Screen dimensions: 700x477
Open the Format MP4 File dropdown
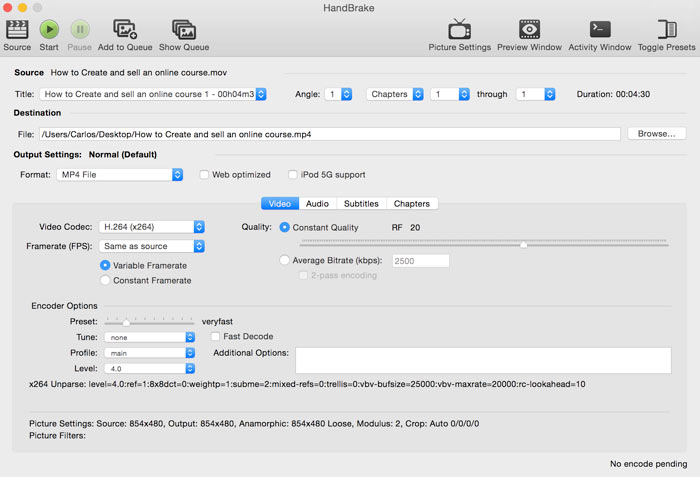pos(120,175)
